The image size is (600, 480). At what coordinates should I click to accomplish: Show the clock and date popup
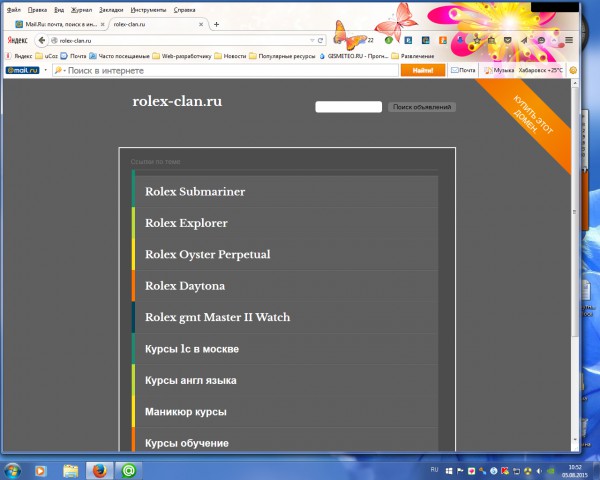574,471
